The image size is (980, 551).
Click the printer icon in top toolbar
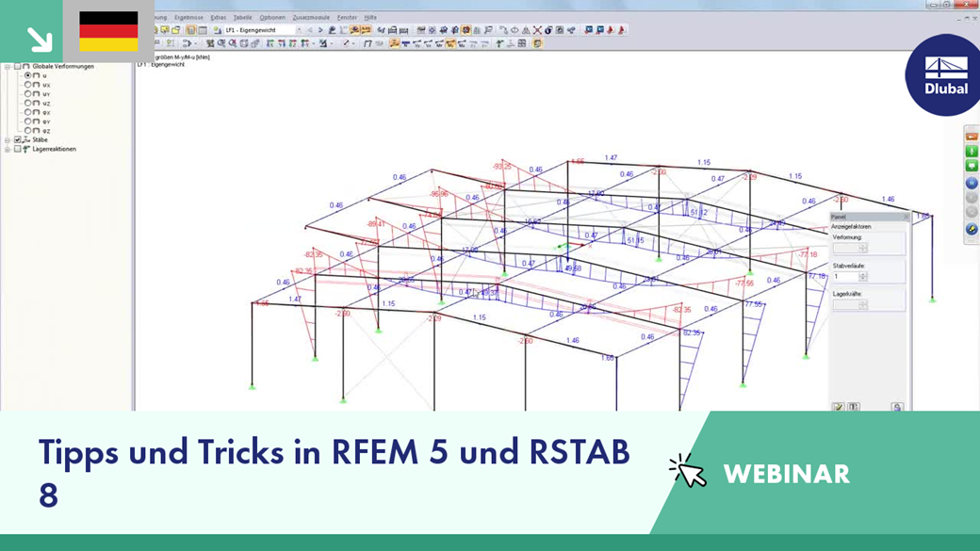393,30
